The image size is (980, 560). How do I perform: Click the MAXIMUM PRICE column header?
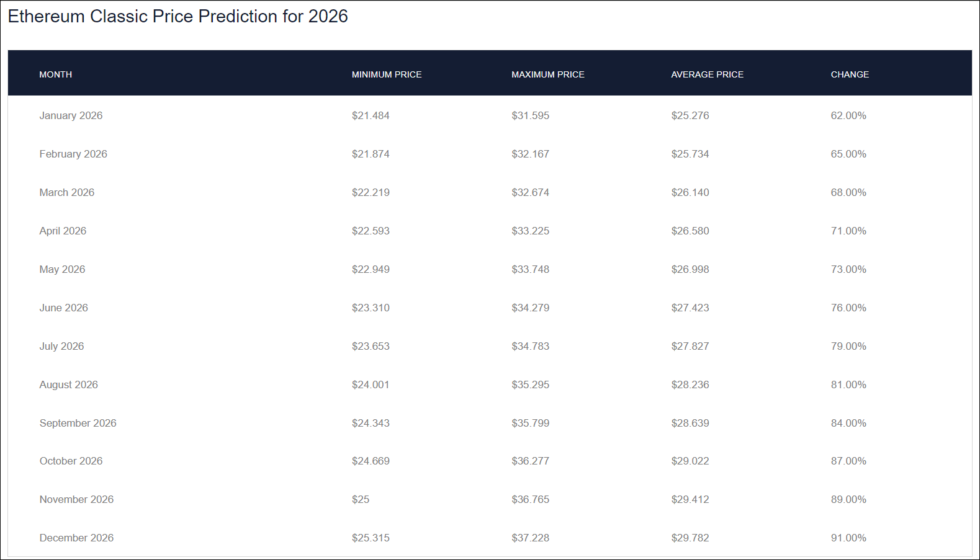coord(548,74)
